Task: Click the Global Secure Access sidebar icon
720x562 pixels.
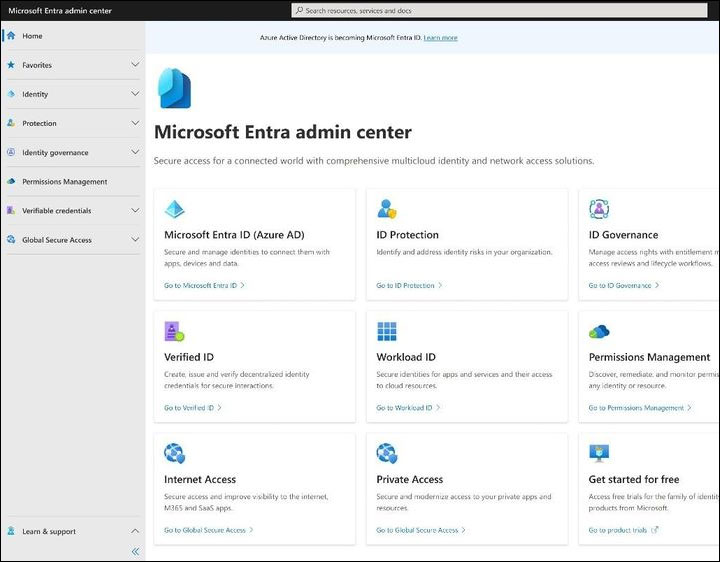Action: point(11,240)
